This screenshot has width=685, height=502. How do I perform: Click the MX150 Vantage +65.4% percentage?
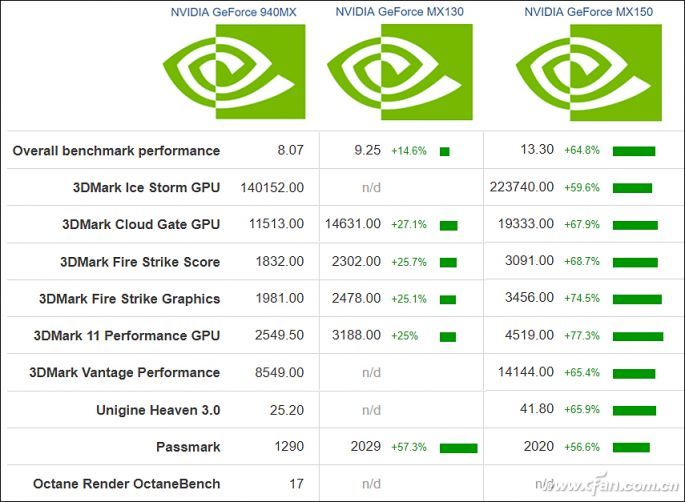tap(582, 373)
